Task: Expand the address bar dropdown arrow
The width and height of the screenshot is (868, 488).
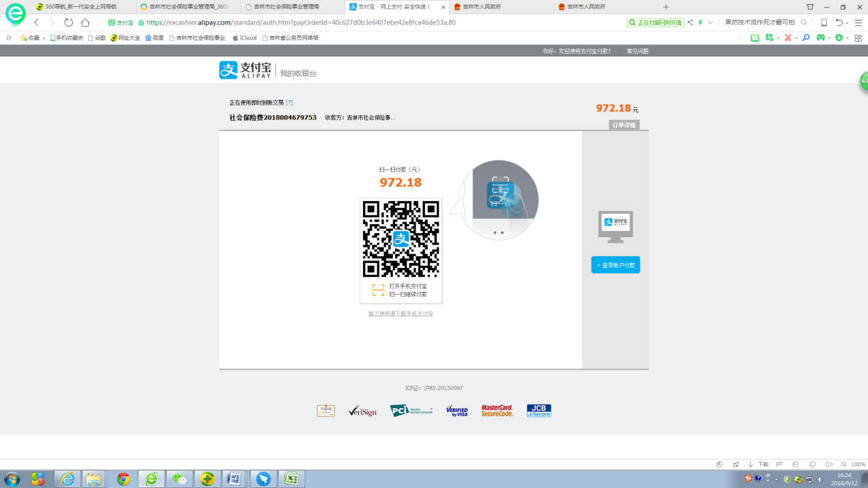Action: (x=710, y=23)
